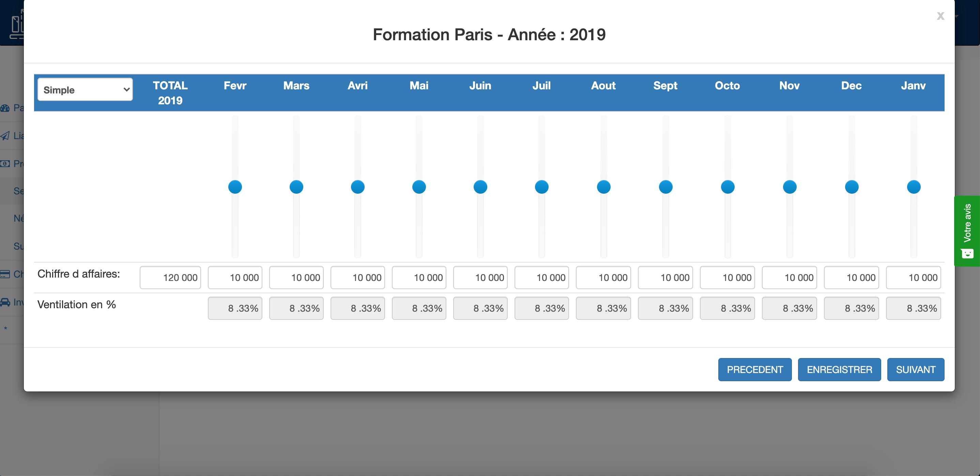Select the Avri chiffre d'affaires field
980x476 pixels.
click(x=357, y=278)
